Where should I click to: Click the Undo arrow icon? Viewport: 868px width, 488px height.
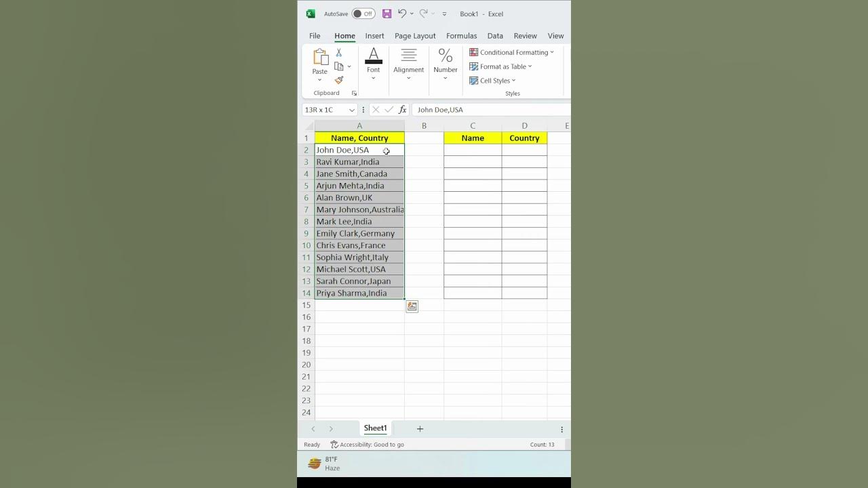click(402, 14)
